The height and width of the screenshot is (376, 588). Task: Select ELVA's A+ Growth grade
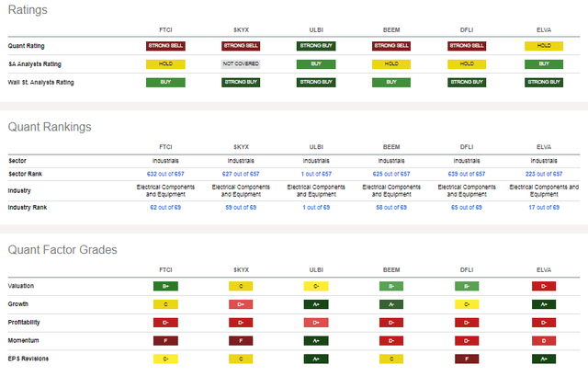544,304
